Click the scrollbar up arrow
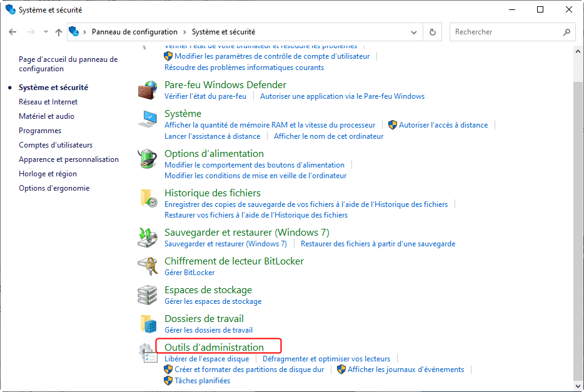 tap(578, 51)
